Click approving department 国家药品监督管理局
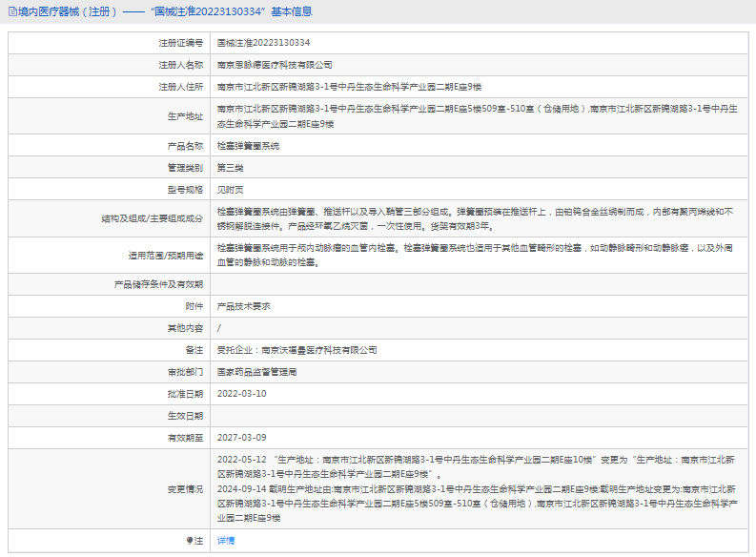The image size is (756, 557). point(256,372)
